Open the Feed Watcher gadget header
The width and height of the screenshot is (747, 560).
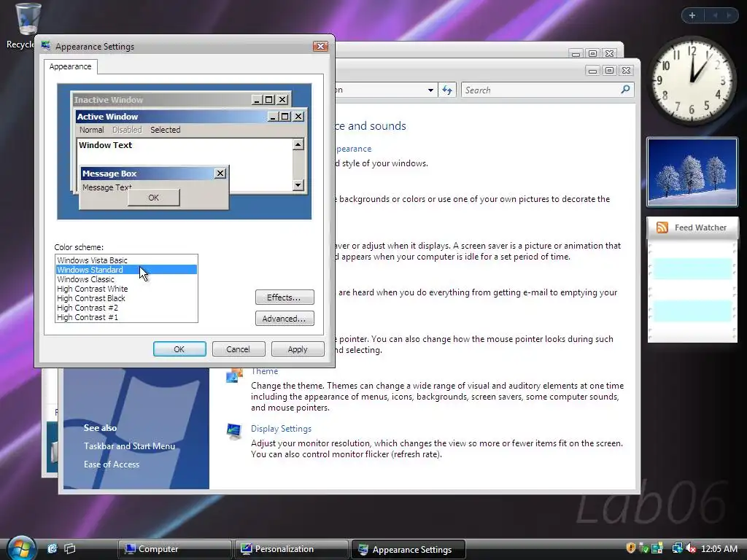(692, 227)
